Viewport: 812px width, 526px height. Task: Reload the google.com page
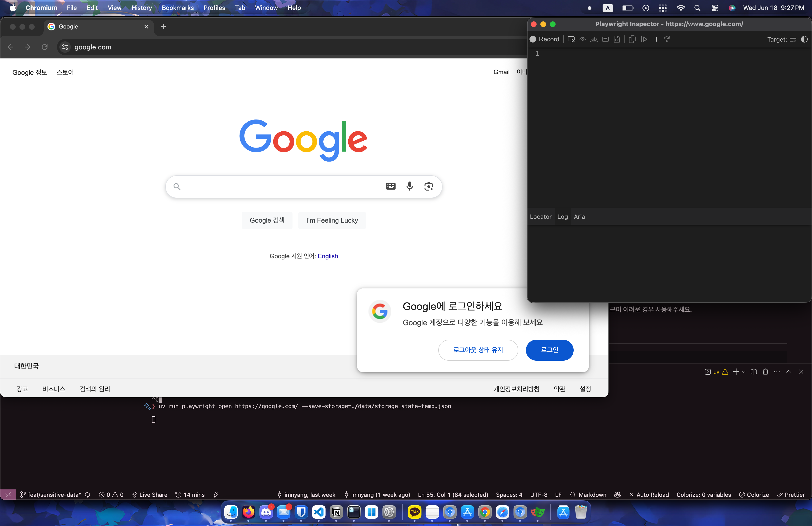pyautogui.click(x=45, y=47)
